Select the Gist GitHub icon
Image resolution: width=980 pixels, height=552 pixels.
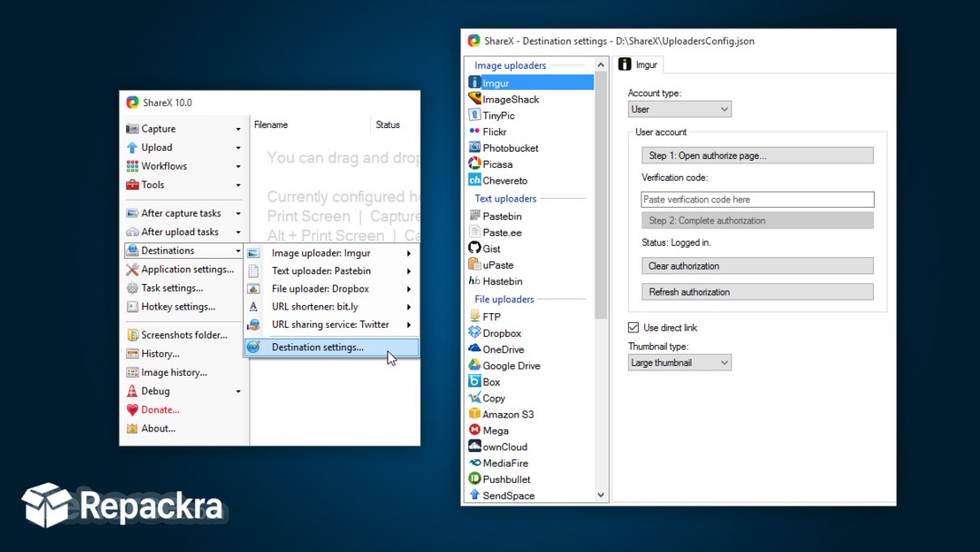pyautogui.click(x=475, y=248)
